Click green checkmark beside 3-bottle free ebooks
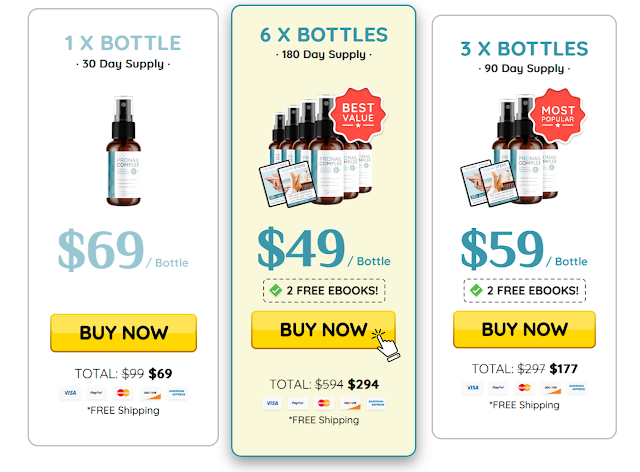Image resolution: width=640 pixels, height=472 pixels. [476, 290]
